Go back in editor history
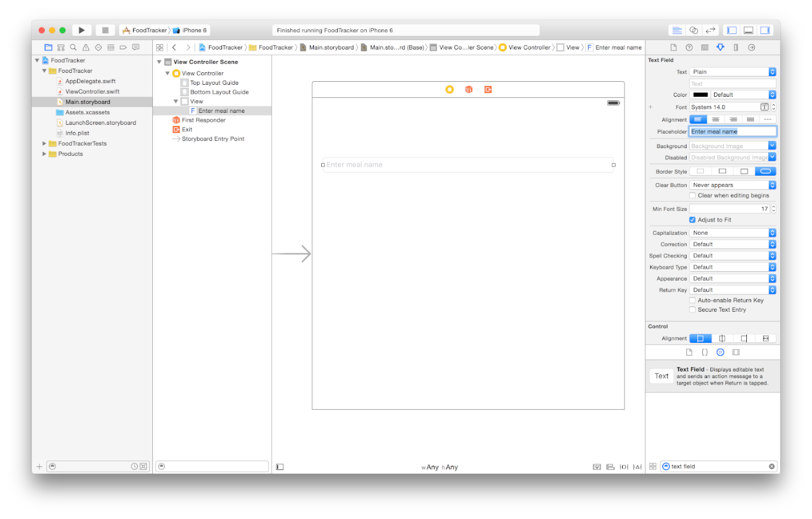The width and height of the screenshot is (812, 519). 174,47
